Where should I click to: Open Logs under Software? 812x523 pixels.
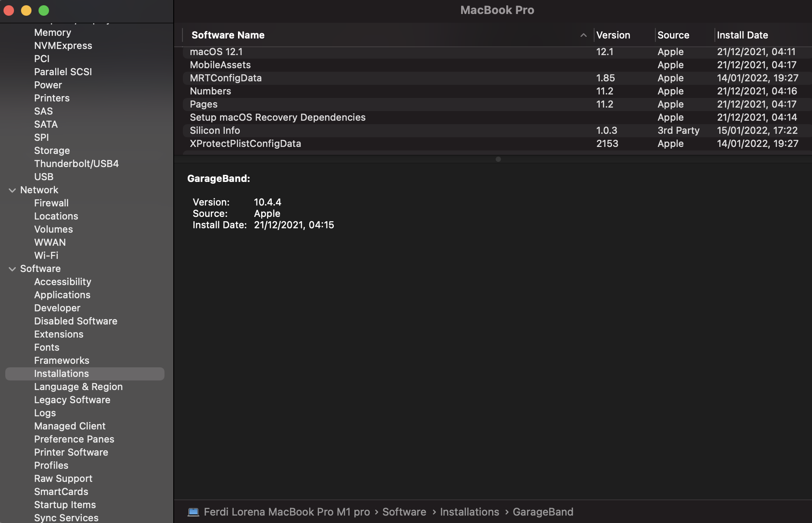coord(45,413)
